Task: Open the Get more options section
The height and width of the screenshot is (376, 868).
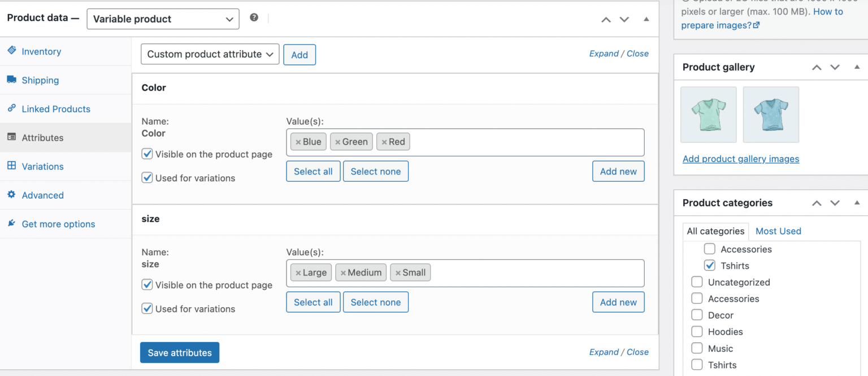Action: tap(58, 224)
